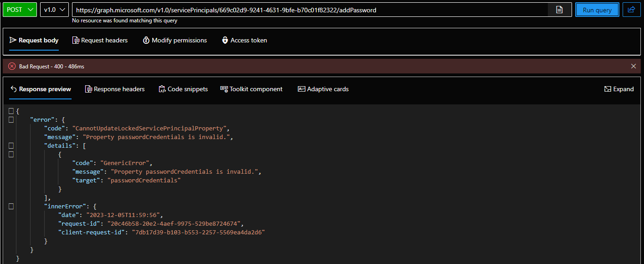
Task: Dismiss the Bad Request error banner
Action: pyautogui.click(x=633, y=66)
